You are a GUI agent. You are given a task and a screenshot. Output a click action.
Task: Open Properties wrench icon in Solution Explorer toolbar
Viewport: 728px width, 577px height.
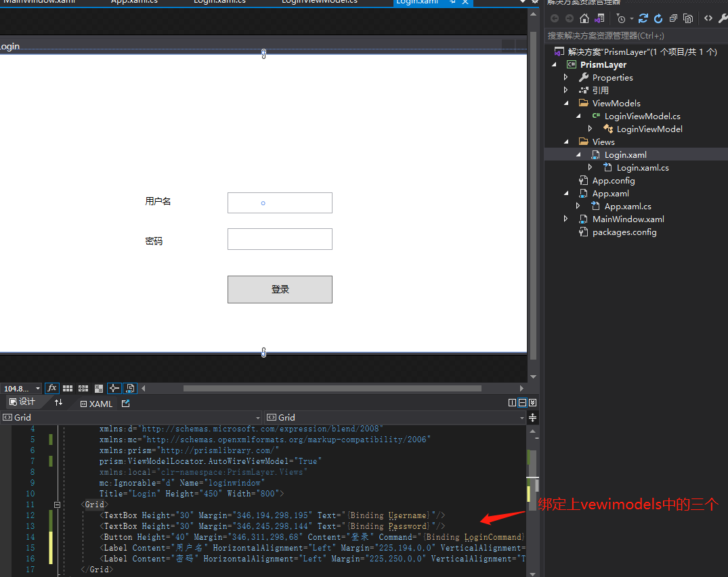723,18
